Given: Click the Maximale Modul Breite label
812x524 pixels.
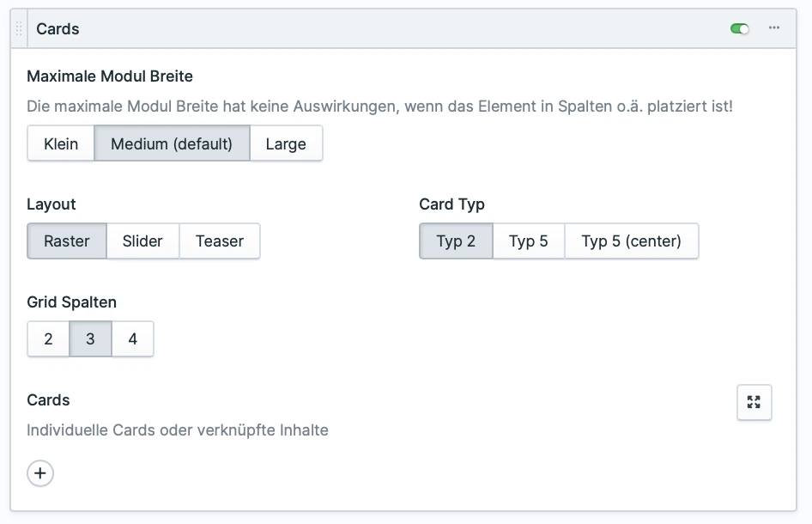Looking at the screenshot, I should click(110, 76).
